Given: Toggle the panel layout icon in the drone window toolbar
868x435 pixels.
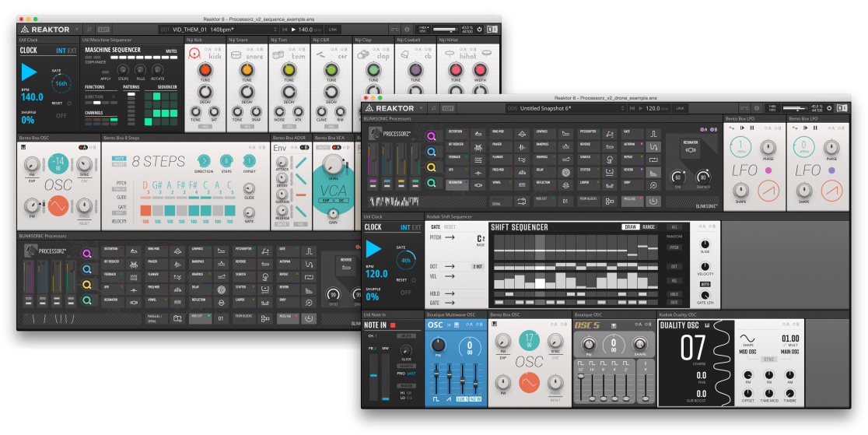Looking at the screenshot, I should [x=842, y=108].
